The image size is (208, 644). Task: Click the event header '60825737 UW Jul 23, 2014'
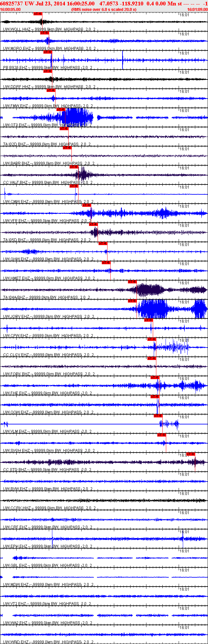pyautogui.click(x=32, y=4)
